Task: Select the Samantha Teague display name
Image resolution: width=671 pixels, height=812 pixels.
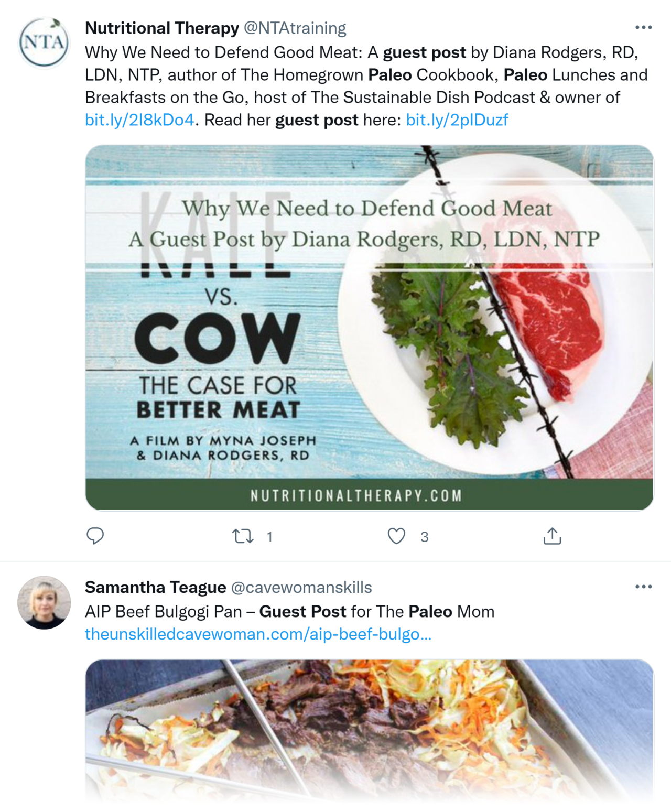Action: click(x=155, y=588)
